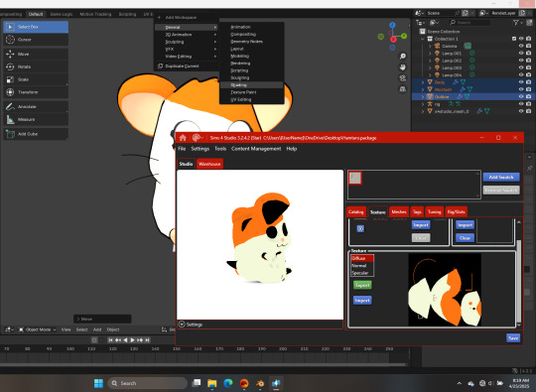
Task: Hide Collection 1 using its eye icon
Action: pyautogui.click(x=521, y=39)
